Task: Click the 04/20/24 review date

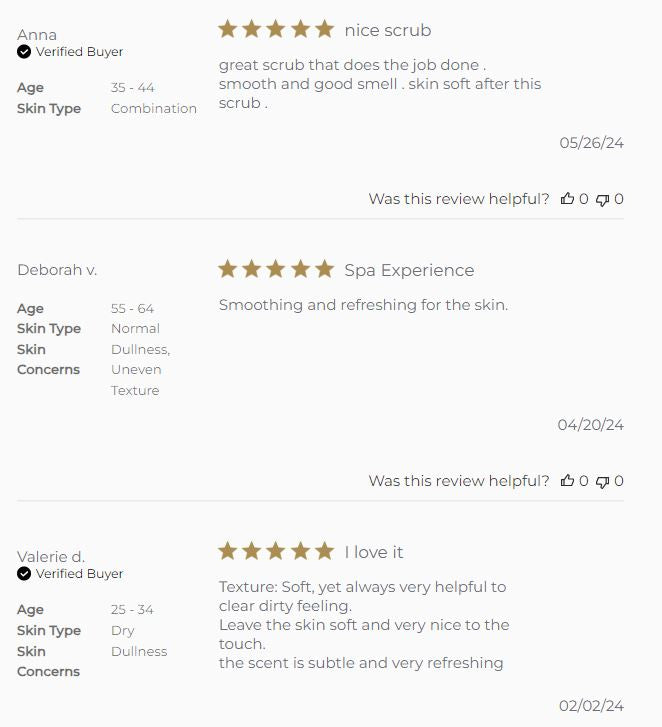Action: (590, 425)
